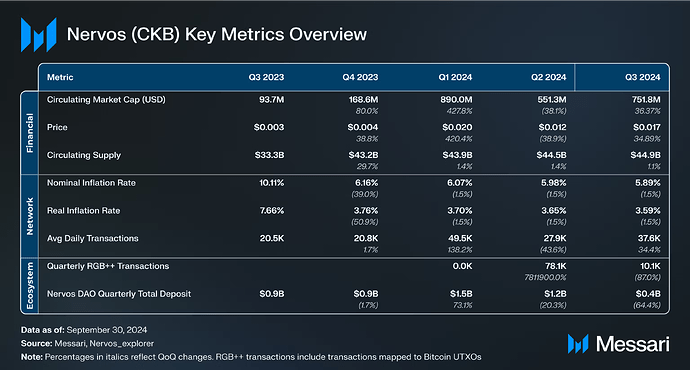Select the Q2 2024 column header
Screen dimensions: 690x370
(x=548, y=77)
